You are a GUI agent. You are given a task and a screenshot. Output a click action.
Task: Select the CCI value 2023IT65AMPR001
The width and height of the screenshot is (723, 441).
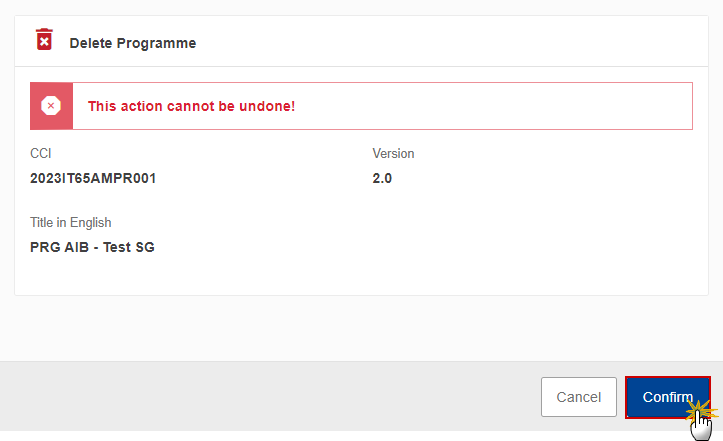(x=93, y=178)
